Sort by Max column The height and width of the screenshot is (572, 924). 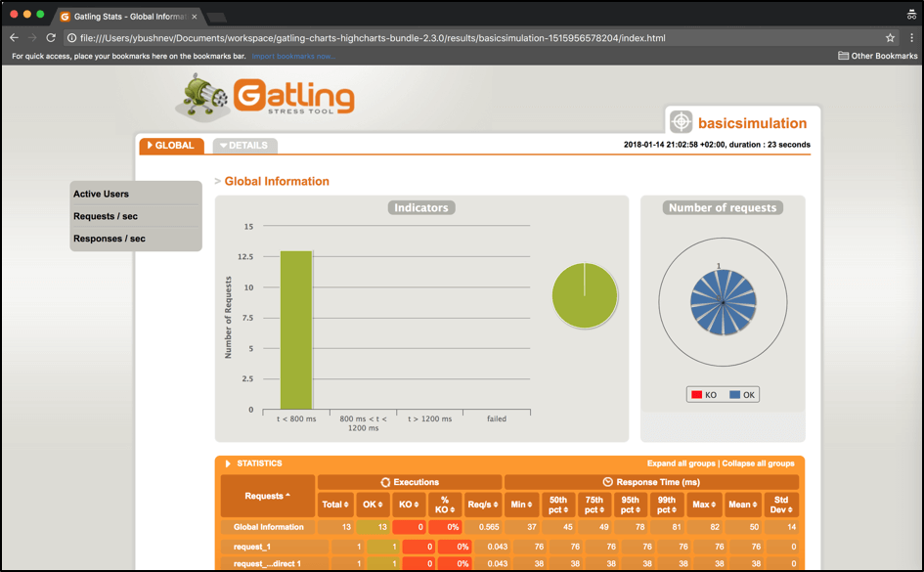coord(704,505)
